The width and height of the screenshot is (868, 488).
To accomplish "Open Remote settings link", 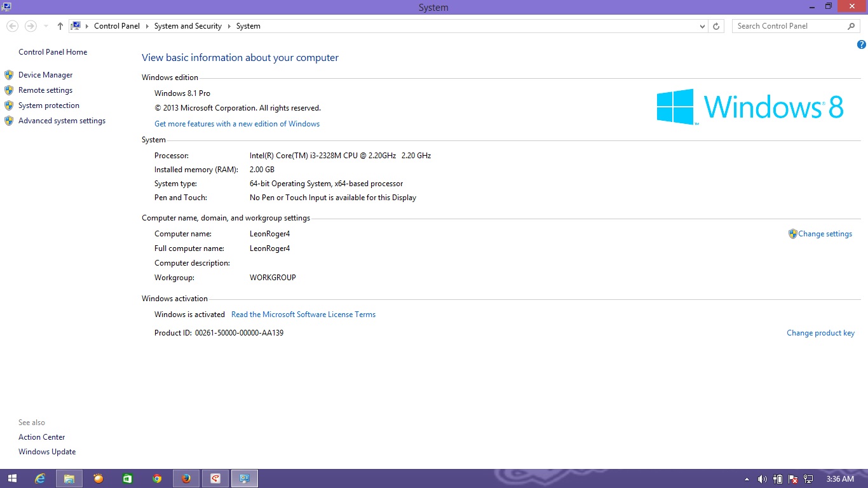I will [x=45, y=90].
